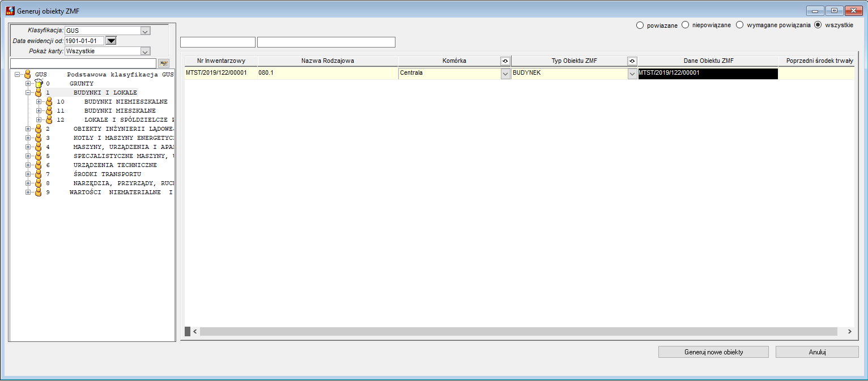Select the powiązane radio button

[640, 25]
